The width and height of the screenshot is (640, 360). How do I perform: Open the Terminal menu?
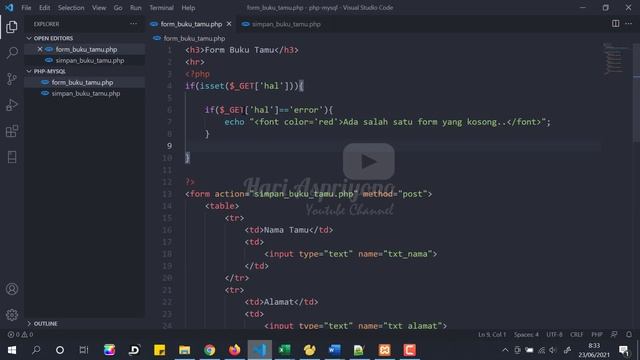161,8
